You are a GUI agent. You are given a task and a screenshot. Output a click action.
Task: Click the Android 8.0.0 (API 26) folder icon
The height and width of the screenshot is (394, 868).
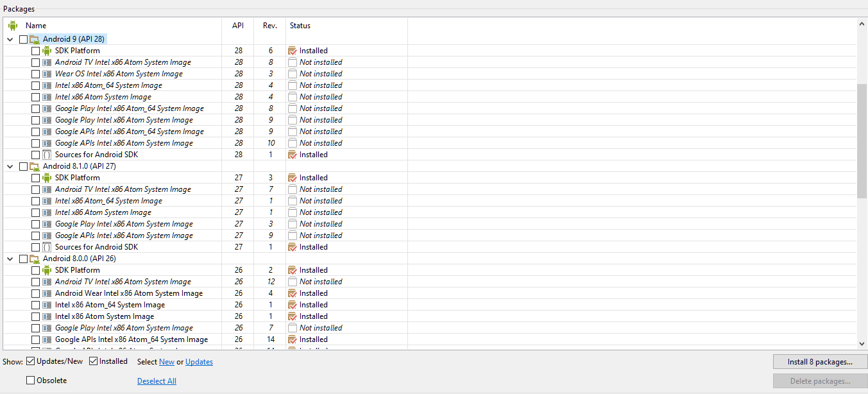pyautogui.click(x=35, y=259)
